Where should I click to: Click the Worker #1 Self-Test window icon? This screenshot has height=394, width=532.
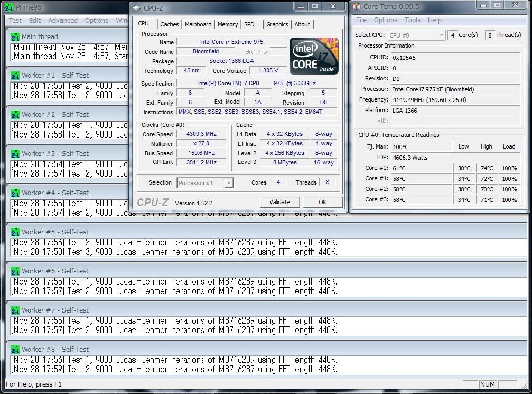15,76
